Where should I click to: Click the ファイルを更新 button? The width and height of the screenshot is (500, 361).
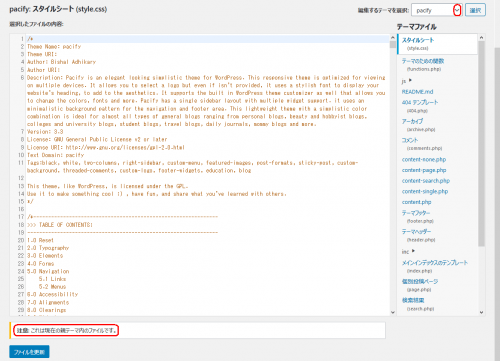pos(29,352)
